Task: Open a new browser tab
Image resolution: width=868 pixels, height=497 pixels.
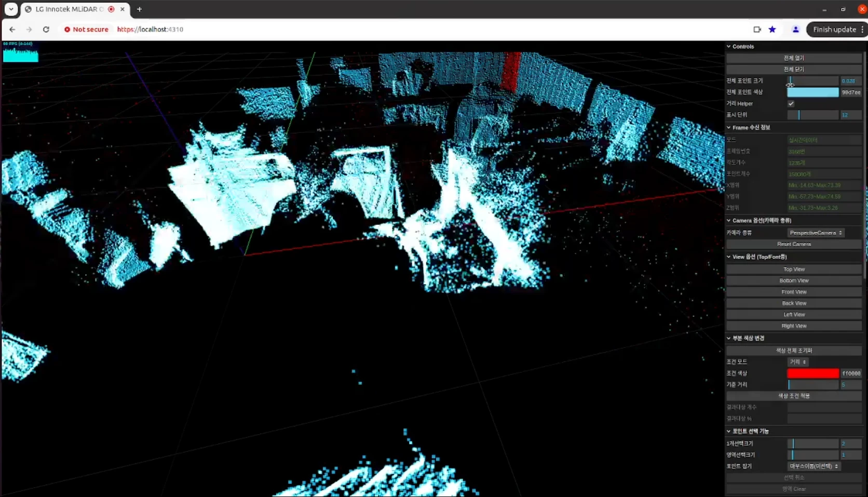Action: point(139,9)
